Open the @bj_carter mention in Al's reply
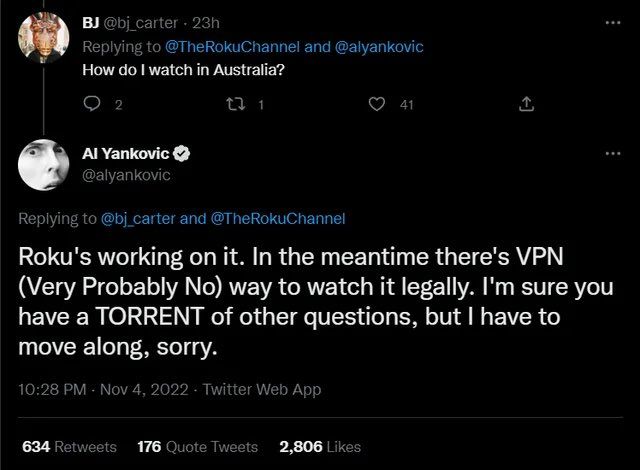 coord(140,217)
